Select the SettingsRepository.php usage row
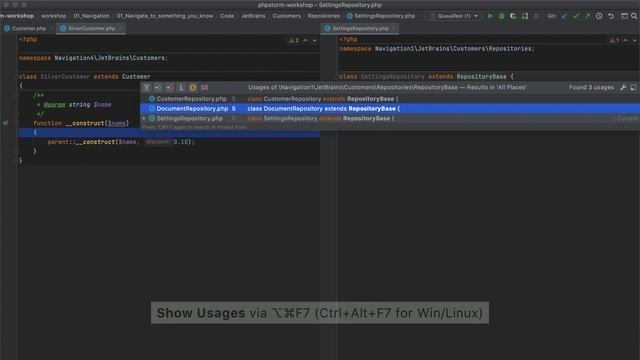 (x=390, y=118)
